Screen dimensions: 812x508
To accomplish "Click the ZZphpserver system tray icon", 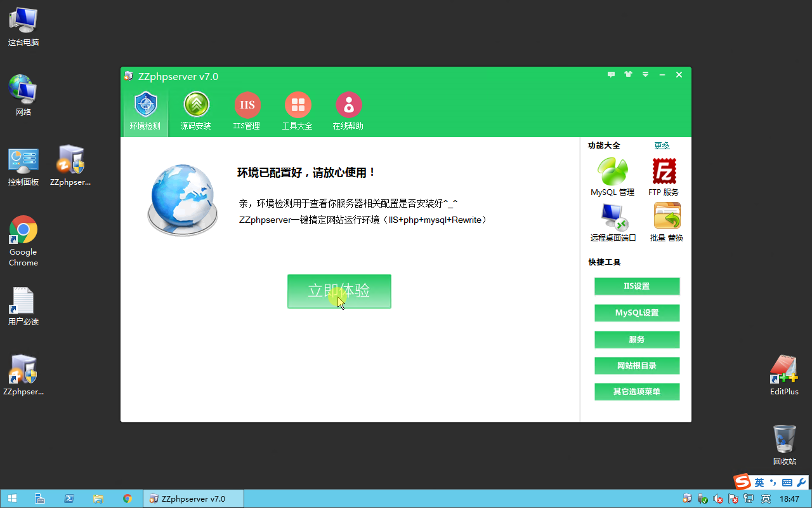I will 688,499.
